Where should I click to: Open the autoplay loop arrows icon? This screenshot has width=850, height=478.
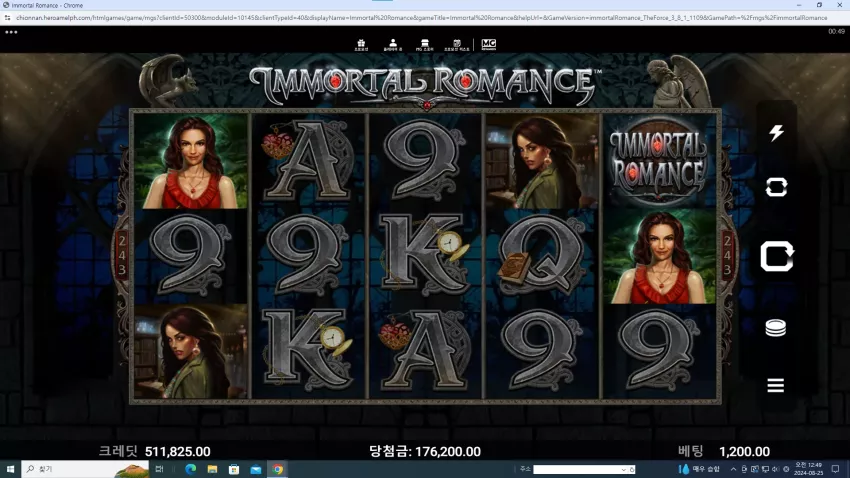776,188
